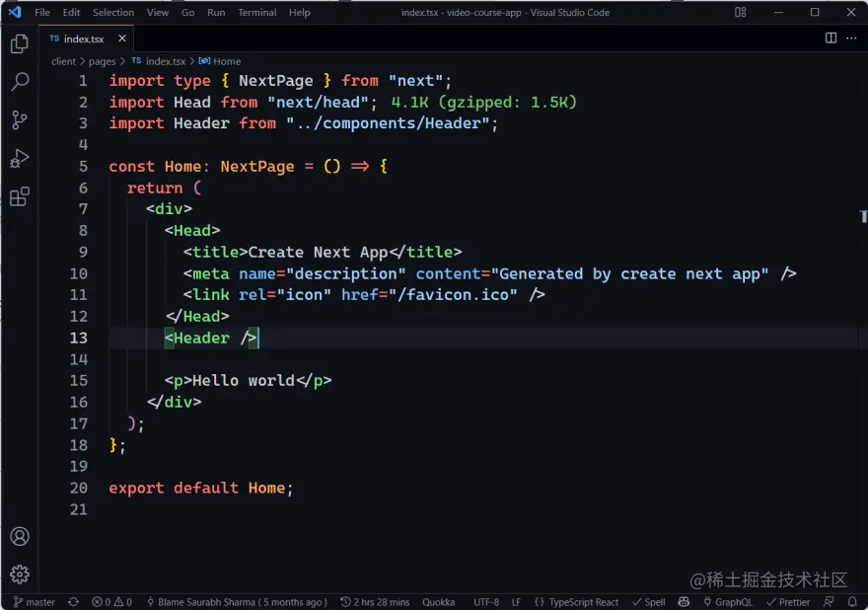Click the GraphQL status bar item

point(727,602)
